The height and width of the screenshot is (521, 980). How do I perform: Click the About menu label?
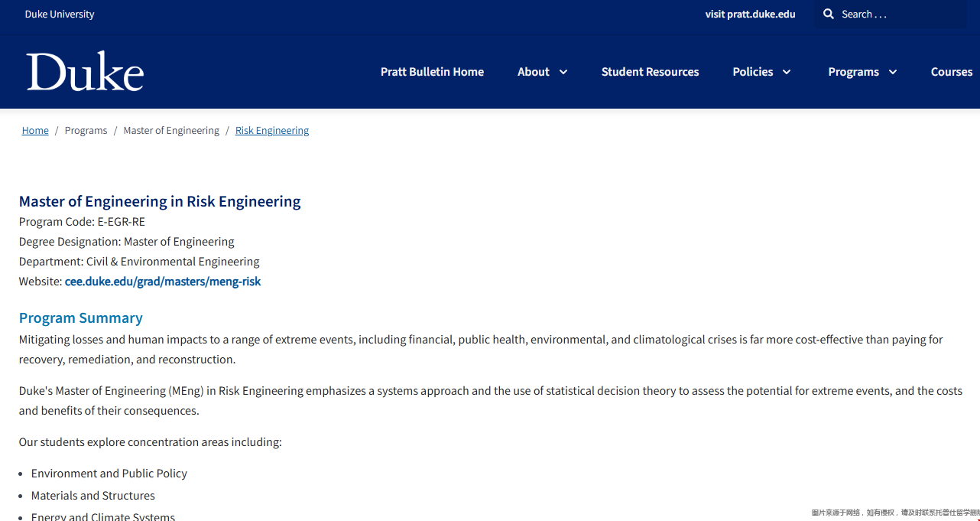click(x=533, y=72)
